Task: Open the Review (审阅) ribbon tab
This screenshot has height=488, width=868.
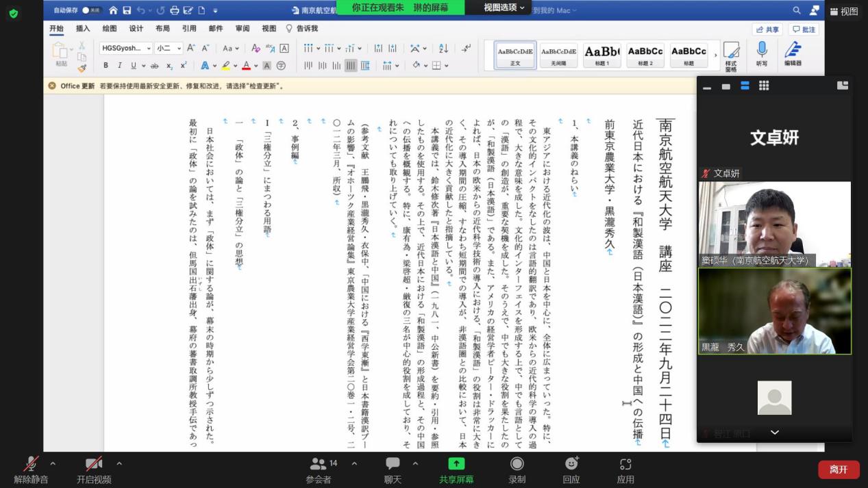Action: (x=243, y=29)
